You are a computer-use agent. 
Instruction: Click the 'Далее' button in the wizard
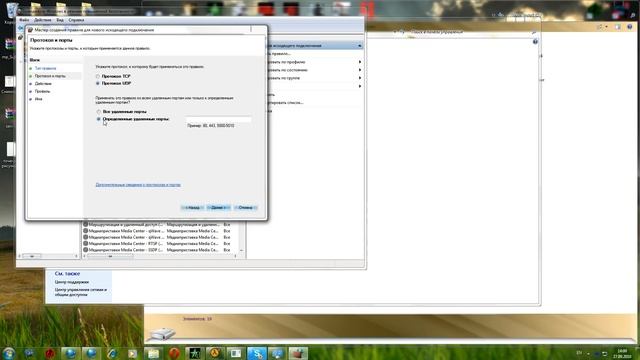pos(218,208)
